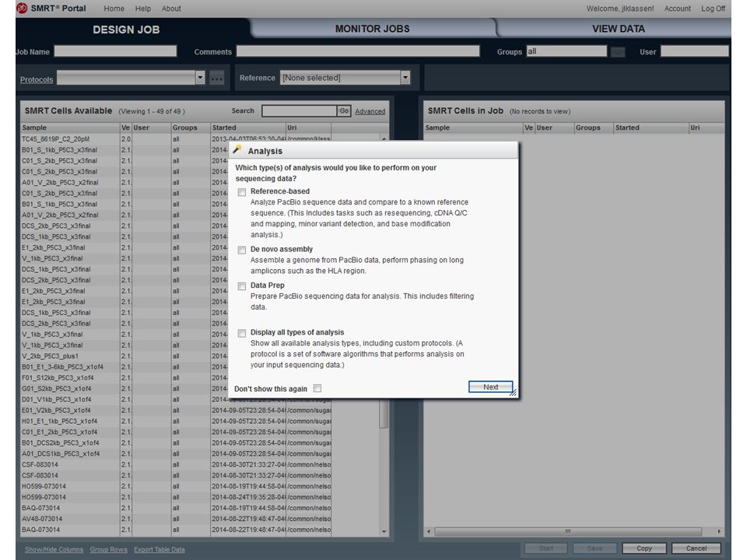Click the SMRT Cells search field

tap(299, 111)
